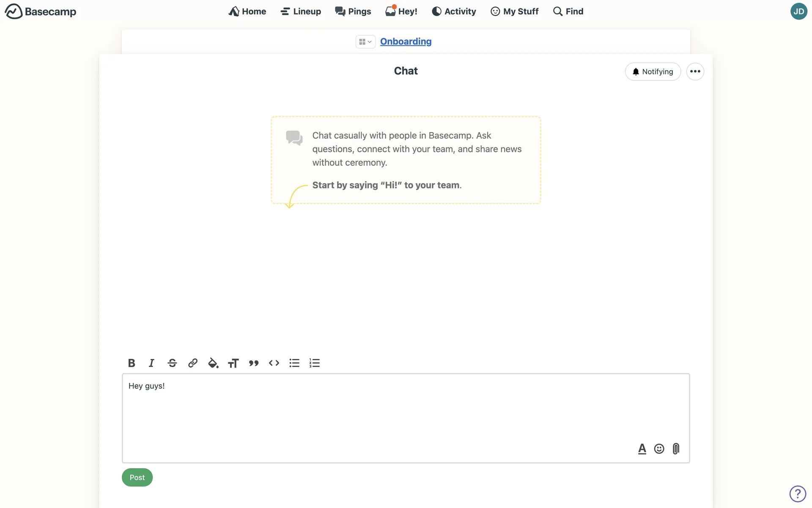Screen dimensions: 812x508
Task: Open the emoji picker
Action: pos(659,449)
